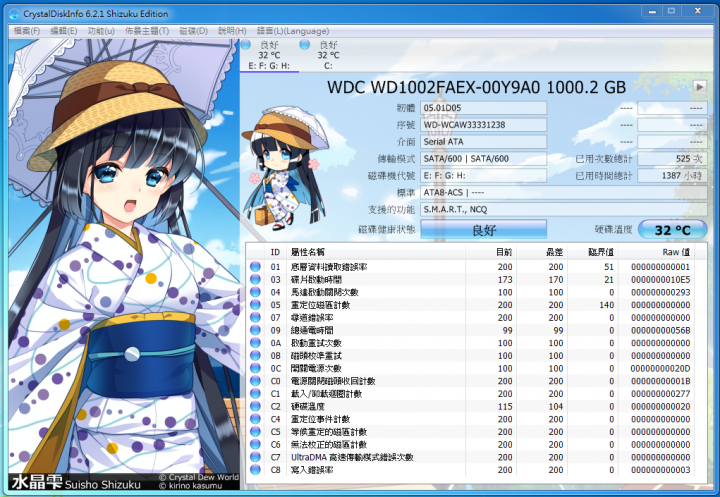720x497 pixels.
Task: Click the SATA/600 transfer mode field
Action: (x=484, y=158)
